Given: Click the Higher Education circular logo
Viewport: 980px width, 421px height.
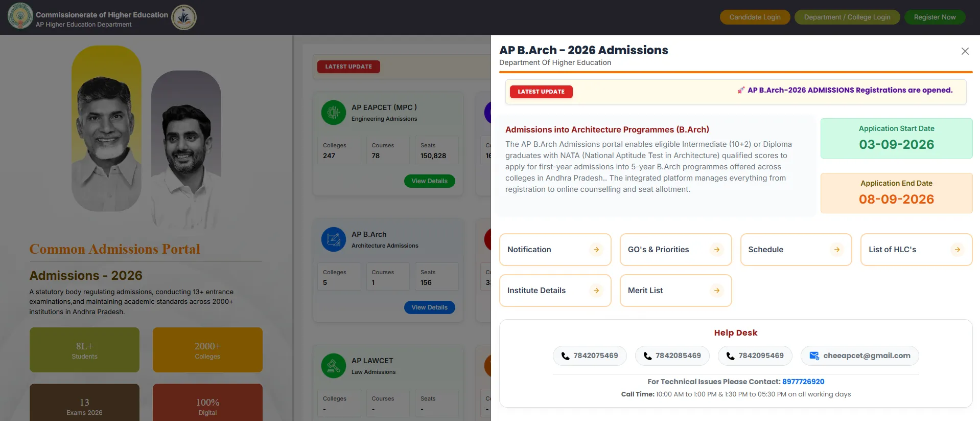Looking at the screenshot, I should click(x=184, y=17).
